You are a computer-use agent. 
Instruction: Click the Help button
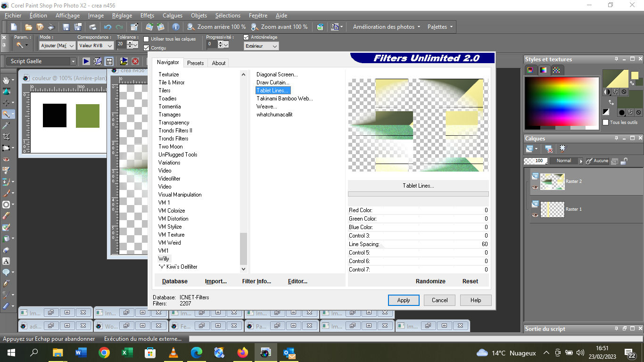476,300
